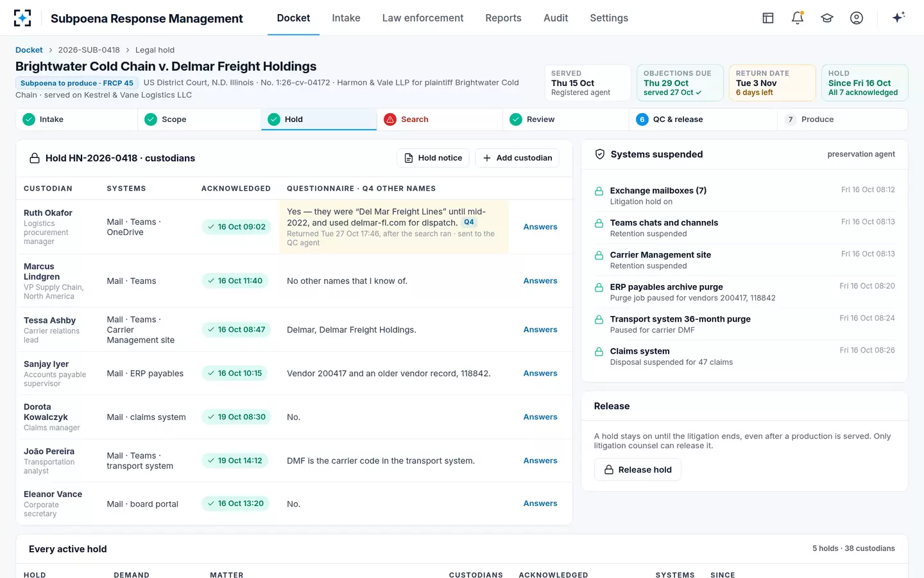924x578 pixels.
Task: Click the Return date card
Action: pyautogui.click(x=773, y=83)
